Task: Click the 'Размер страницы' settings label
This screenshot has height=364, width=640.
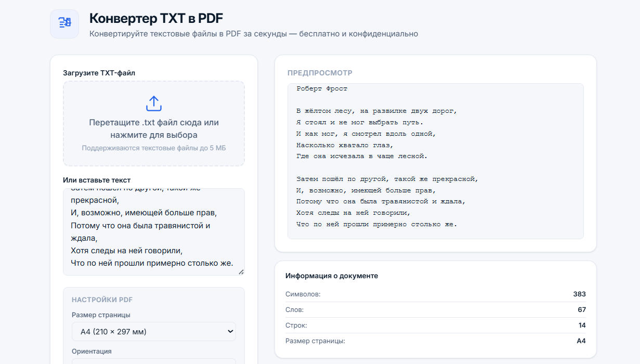Action: coord(101,315)
